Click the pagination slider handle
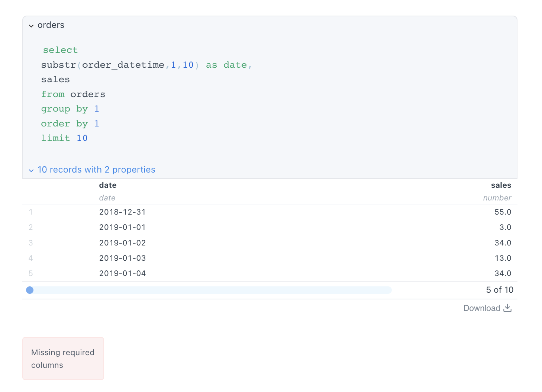 point(30,290)
